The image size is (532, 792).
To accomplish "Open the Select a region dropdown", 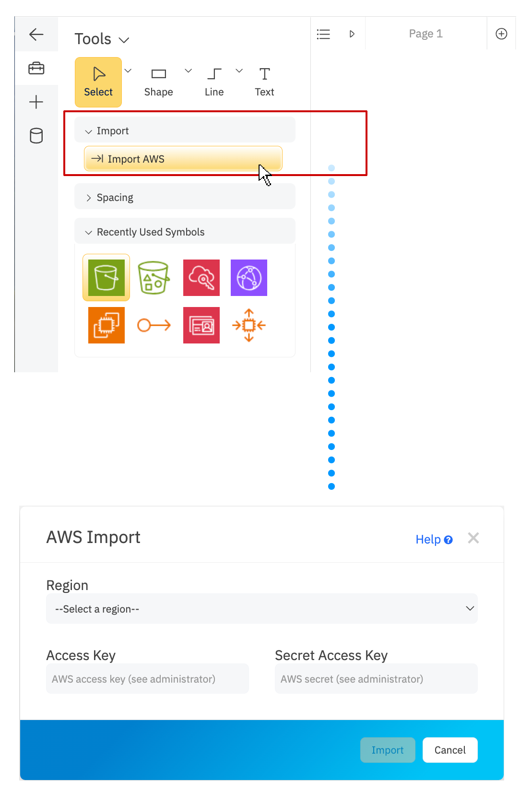I will coord(262,609).
